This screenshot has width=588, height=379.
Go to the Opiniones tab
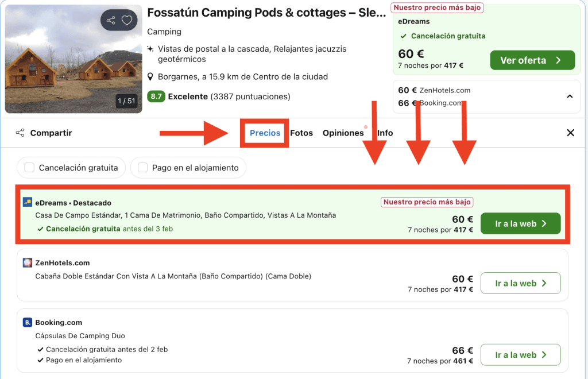[343, 133]
